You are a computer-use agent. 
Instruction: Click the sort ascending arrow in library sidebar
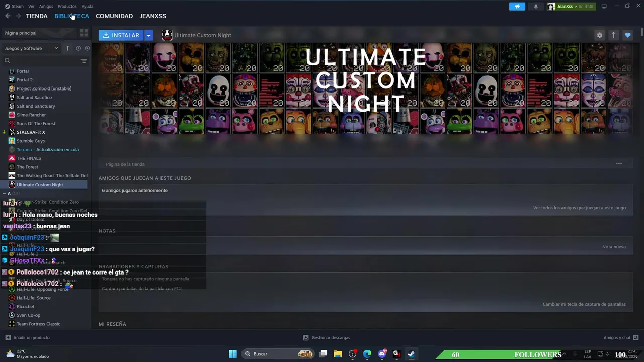[67, 48]
